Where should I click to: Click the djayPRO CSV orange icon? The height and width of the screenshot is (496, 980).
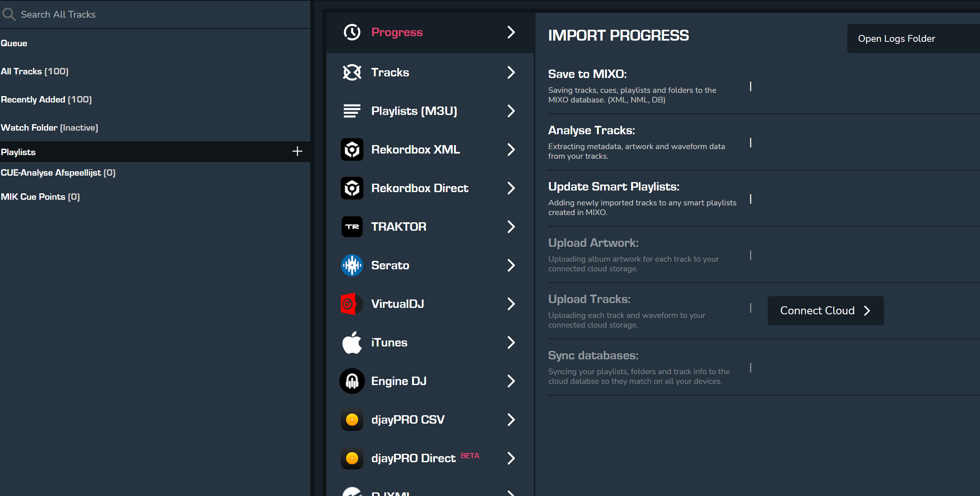(352, 420)
